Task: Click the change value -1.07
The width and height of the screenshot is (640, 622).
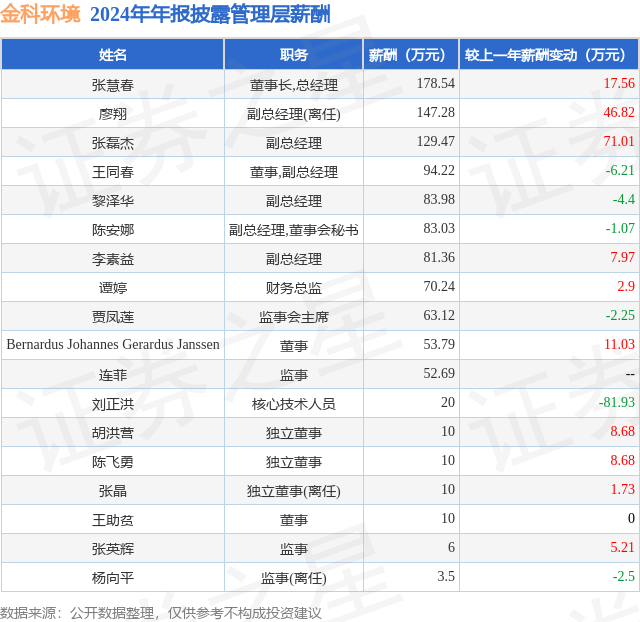Action: coord(620,229)
